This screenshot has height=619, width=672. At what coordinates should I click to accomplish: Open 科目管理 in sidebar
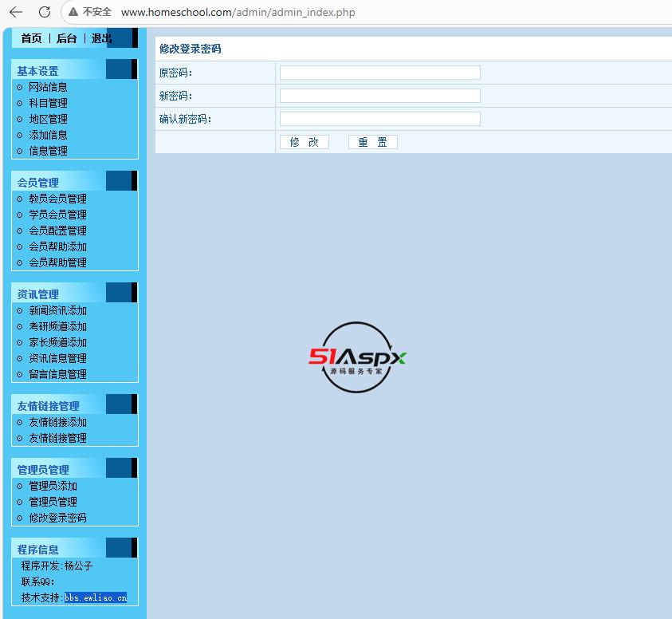pos(48,103)
